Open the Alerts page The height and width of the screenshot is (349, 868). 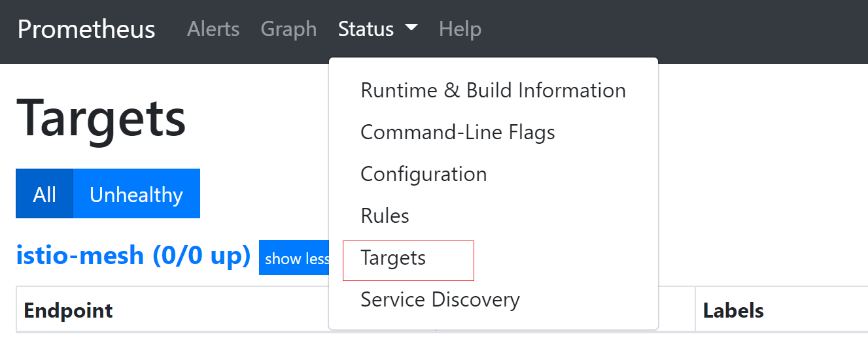point(213,29)
